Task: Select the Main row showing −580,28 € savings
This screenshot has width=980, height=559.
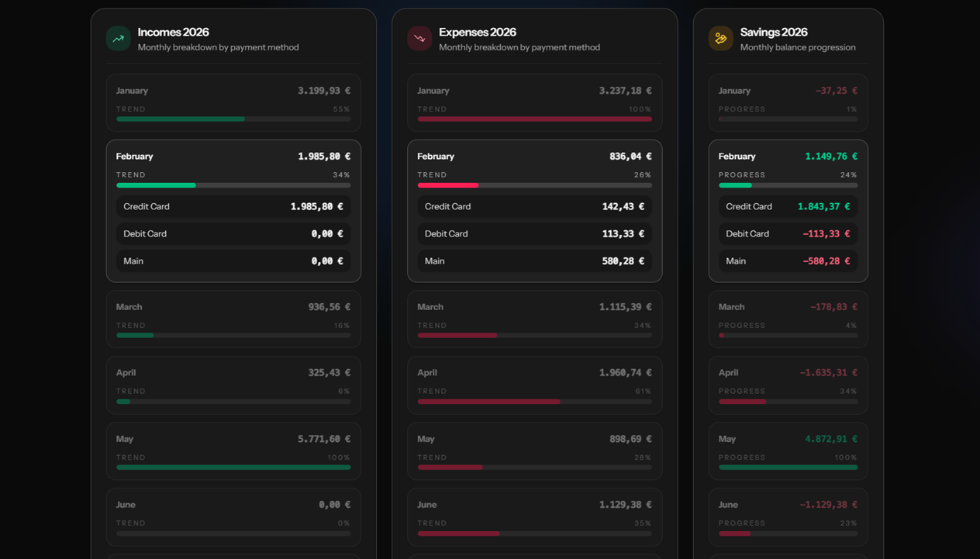Action: (x=788, y=261)
